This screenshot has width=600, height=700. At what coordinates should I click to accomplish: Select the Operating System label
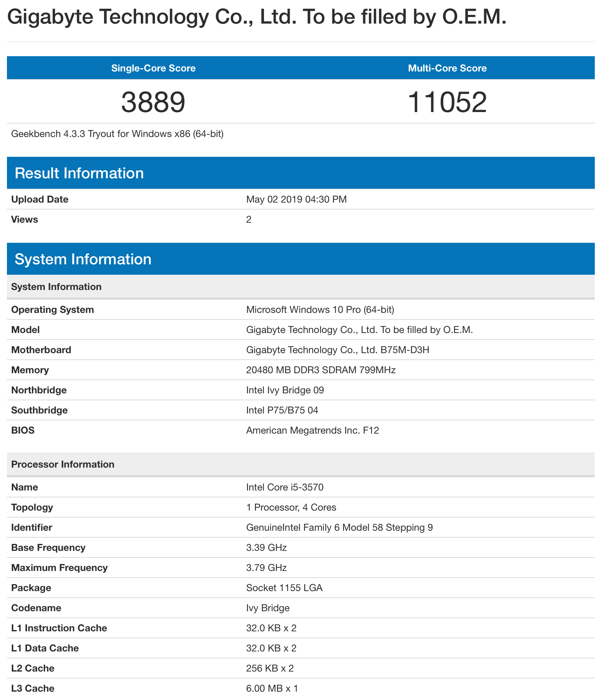tap(52, 310)
